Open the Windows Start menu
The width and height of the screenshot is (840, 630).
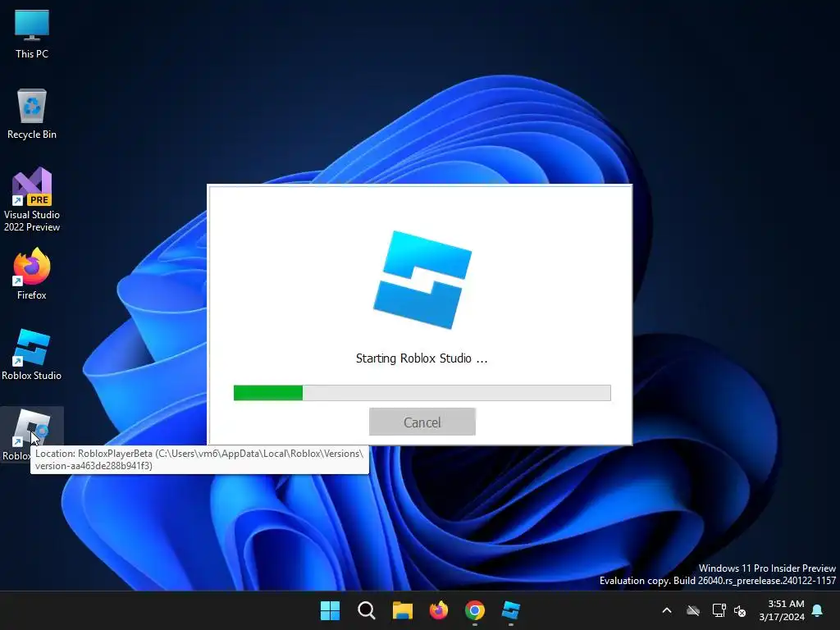[330, 610]
